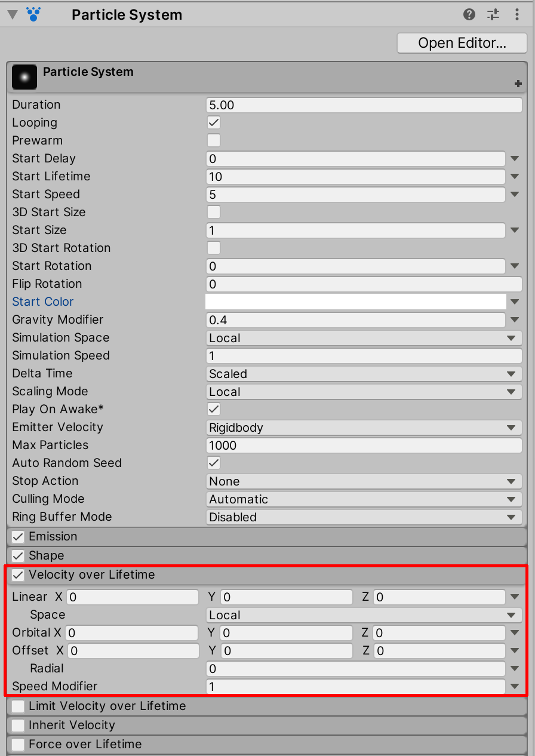Screen dimensions: 535x756
Task: Enable 3D Start Size
Action: click(x=213, y=212)
